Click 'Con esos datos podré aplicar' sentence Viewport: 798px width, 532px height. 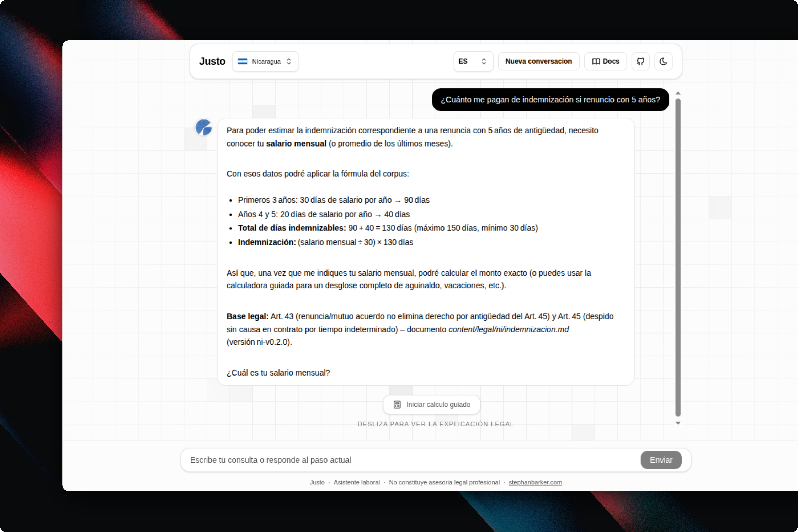coord(318,174)
